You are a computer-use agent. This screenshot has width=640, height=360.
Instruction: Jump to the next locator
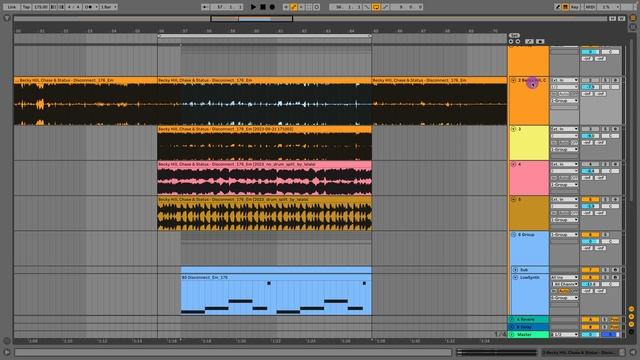click(518, 42)
